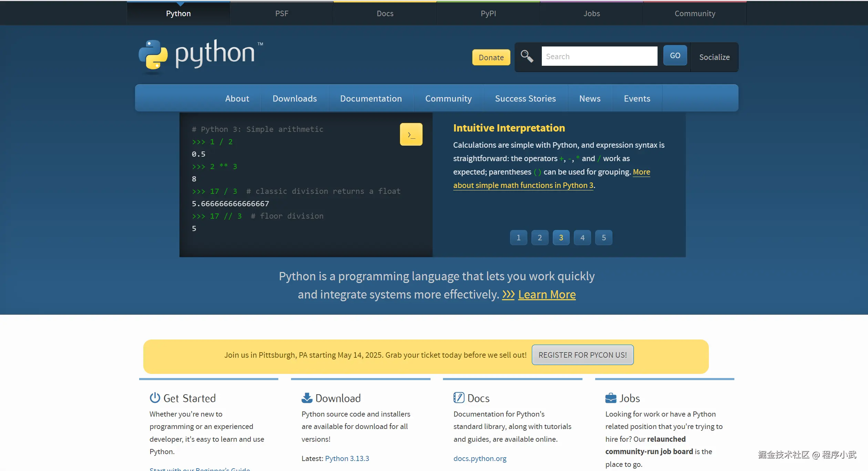
Task: Click the magnifying glass search icon
Action: tap(527, 56)
